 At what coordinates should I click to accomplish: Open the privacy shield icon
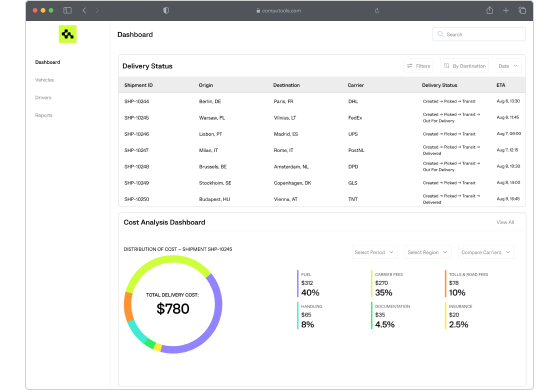166,10
